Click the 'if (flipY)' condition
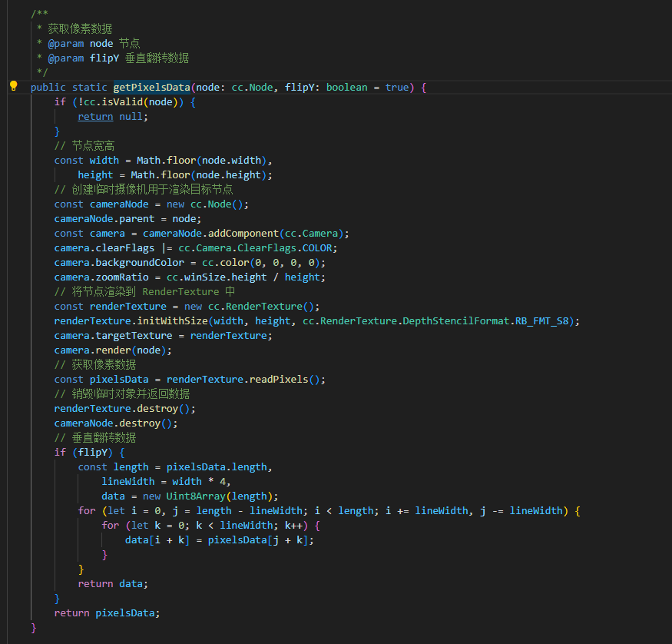This screenshot has height=644, width=672. pos(84,452)
